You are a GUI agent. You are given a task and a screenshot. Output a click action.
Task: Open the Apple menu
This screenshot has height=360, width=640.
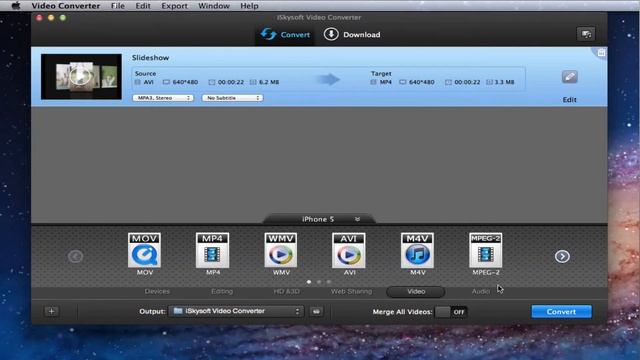(16, 6)
